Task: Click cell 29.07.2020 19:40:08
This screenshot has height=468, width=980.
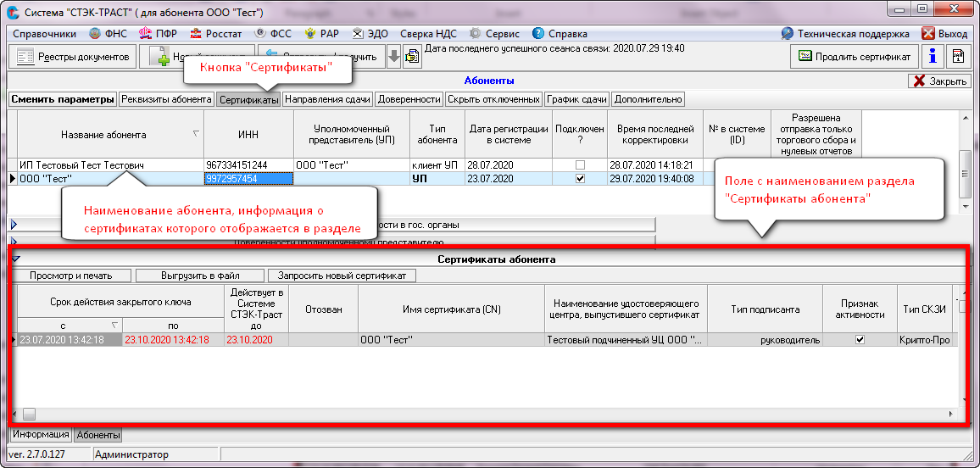Action: pyautogui.click(x=655, y=178)
